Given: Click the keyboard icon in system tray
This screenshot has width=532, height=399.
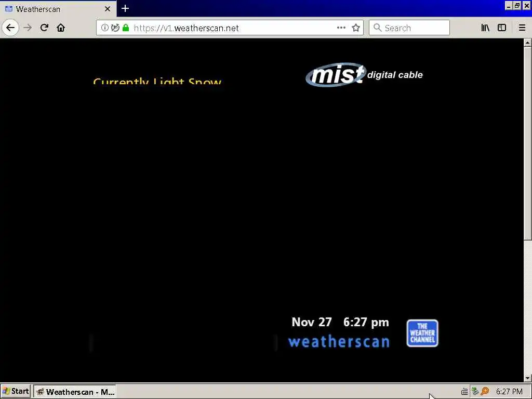Looking at the screenshot, I should [x=464, y=392].
